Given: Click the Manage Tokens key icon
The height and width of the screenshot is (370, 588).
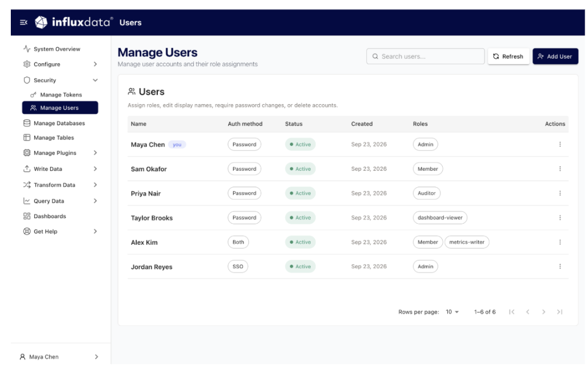Looking at the screenshot, I should point(34,94).
